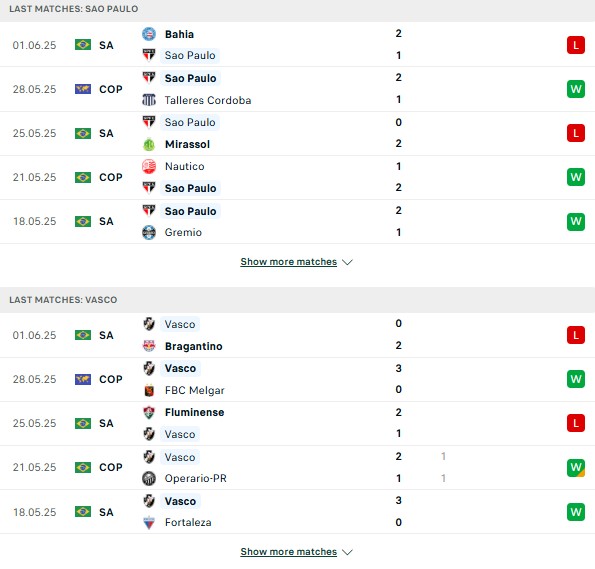Screen dimensions: 595x569
Task: Click the Mirassol green club crest
Action: click(149, 144)
